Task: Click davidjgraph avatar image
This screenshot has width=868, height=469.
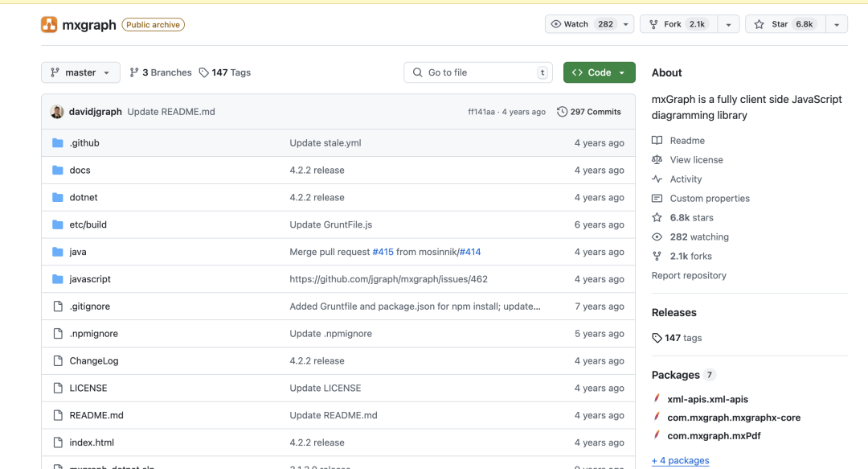Action: (x=57, y=112)
